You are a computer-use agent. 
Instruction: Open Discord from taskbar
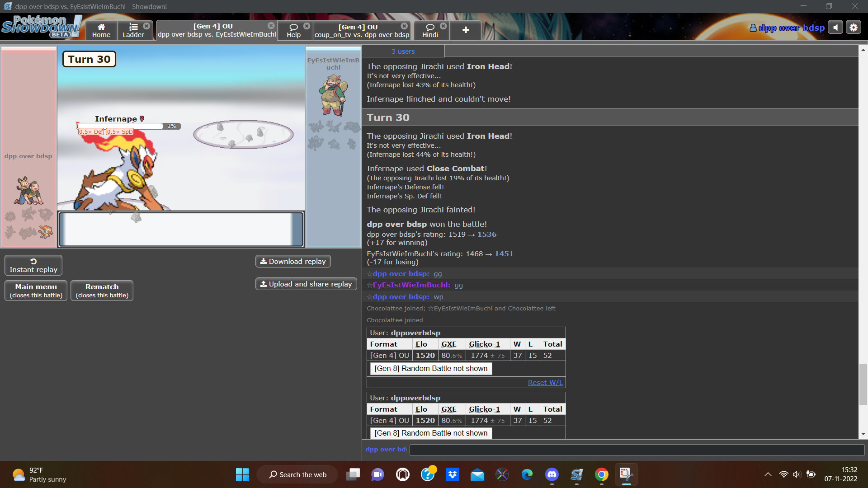pyautogui.click(x=552, y=474)
